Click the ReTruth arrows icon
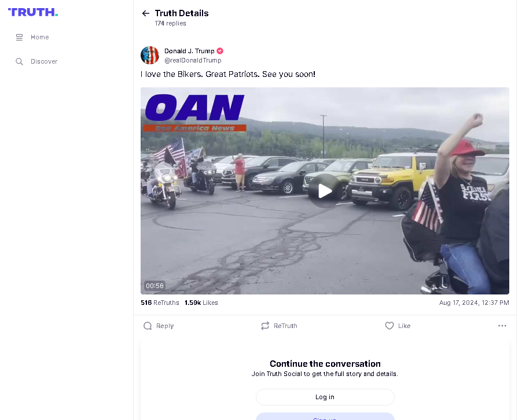This screenshot has width=522, height=420. (265, 326)
